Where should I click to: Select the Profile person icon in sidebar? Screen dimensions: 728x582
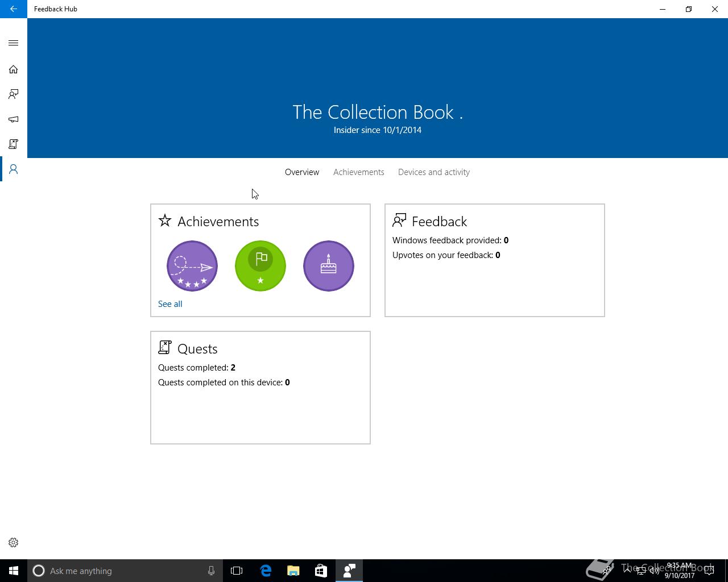tap(14, 169)
